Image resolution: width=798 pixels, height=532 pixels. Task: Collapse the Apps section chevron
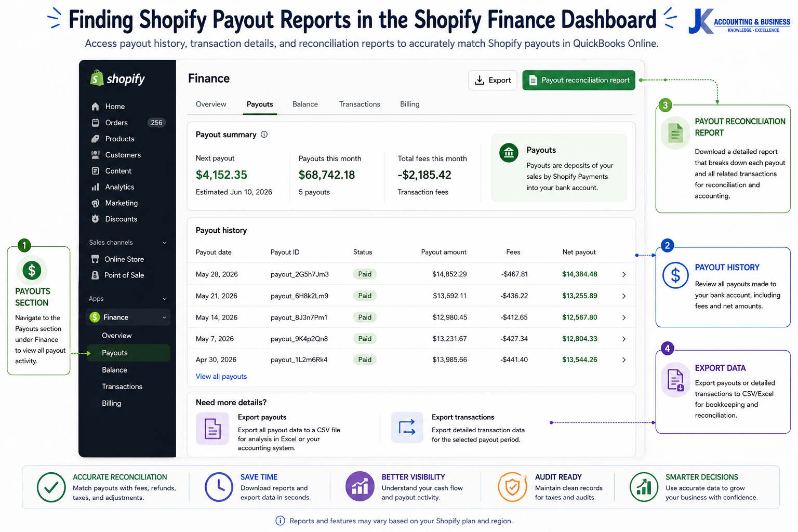tap(165, 299)
